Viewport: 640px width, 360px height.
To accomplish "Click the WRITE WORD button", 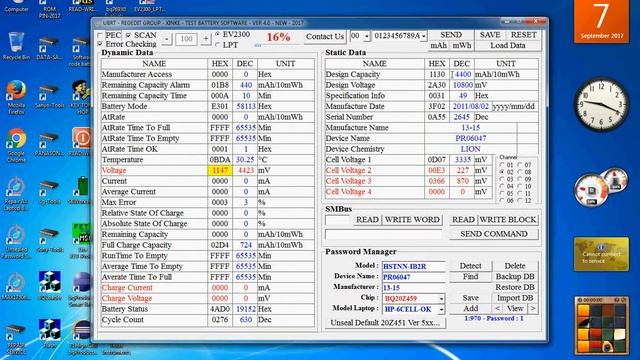I will tap(412, 220).
